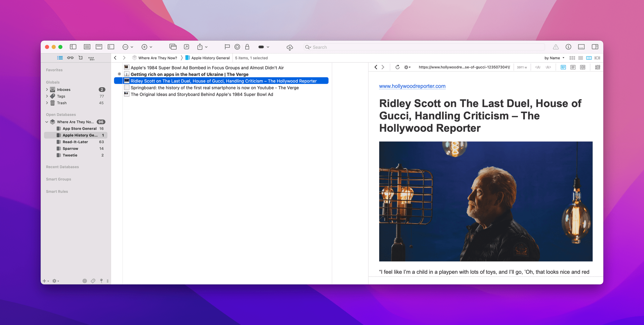Expand the Inboxes tree item

click(47, 89)
